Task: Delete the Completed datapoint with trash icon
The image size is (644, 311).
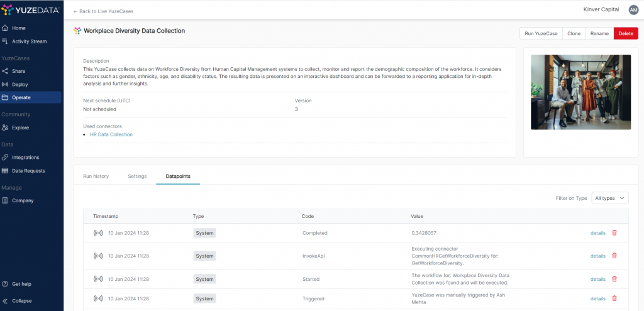Action: [x=614, y=232]
